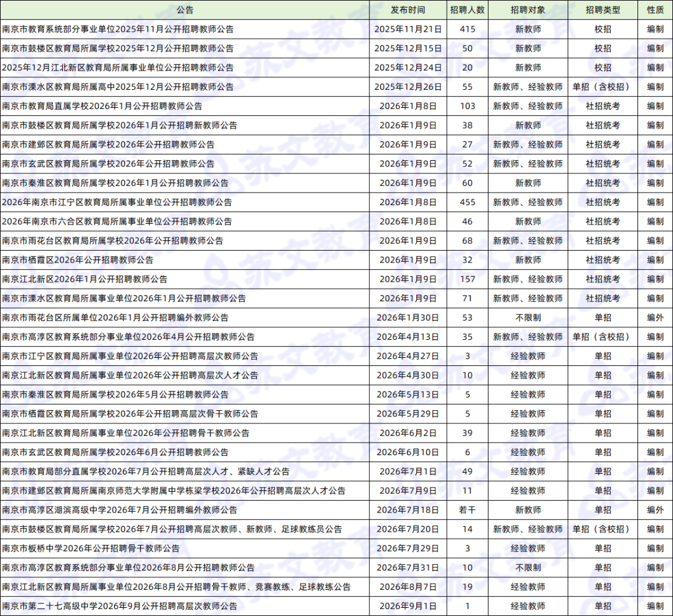The width and height of the screenshot is (673, 616).
Task: Click the date '2026年7月9日'
Action: [x=408, y=491]
